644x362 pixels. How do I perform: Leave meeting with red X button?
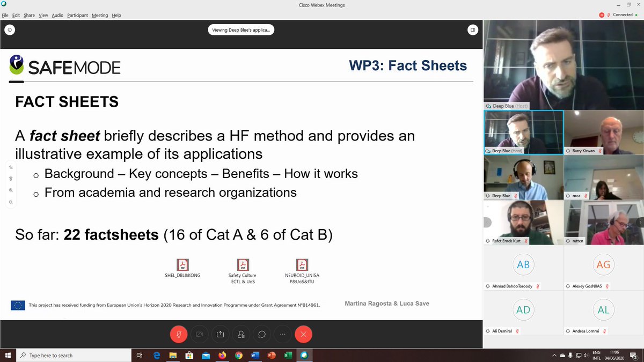click(x=303, y=334)
